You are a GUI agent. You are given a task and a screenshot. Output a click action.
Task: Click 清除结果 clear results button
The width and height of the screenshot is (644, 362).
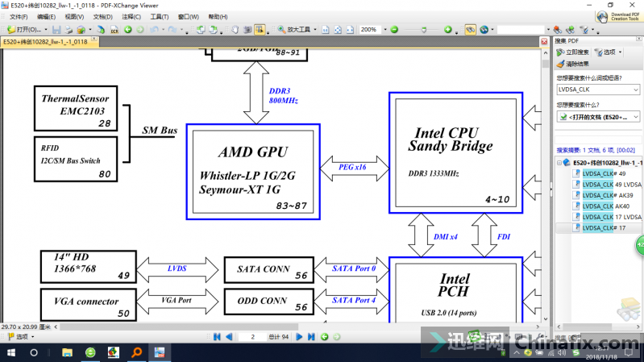pos(573,64)
